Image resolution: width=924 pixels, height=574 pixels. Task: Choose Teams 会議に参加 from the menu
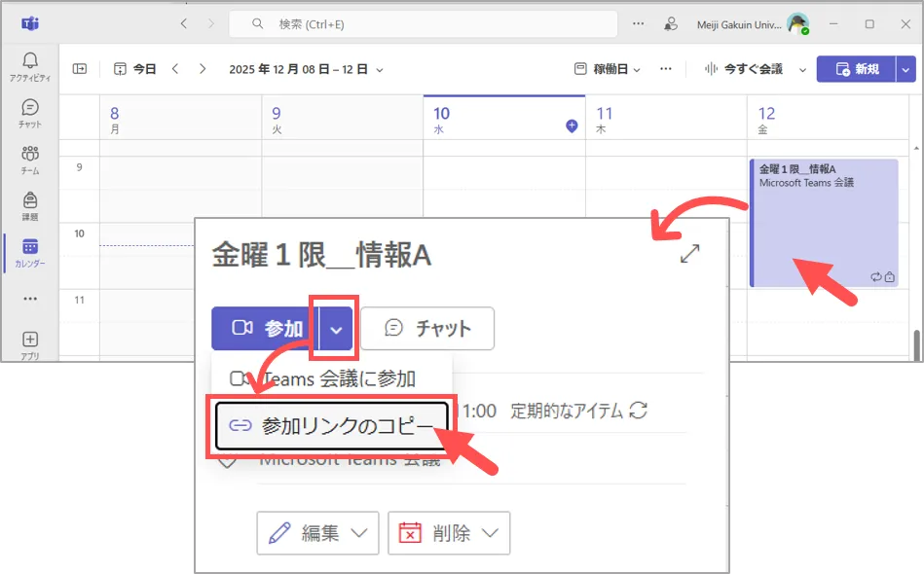331,378
